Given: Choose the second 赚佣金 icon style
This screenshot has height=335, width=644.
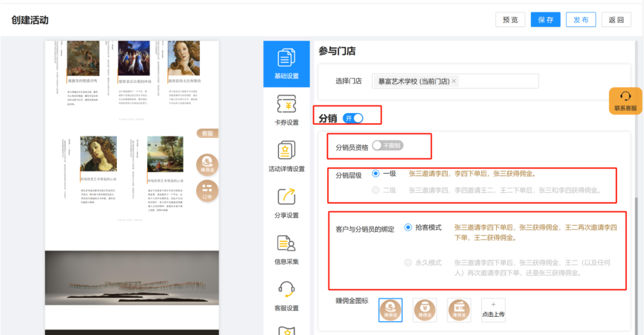Looking at the screenshot, I should (425, 310).
